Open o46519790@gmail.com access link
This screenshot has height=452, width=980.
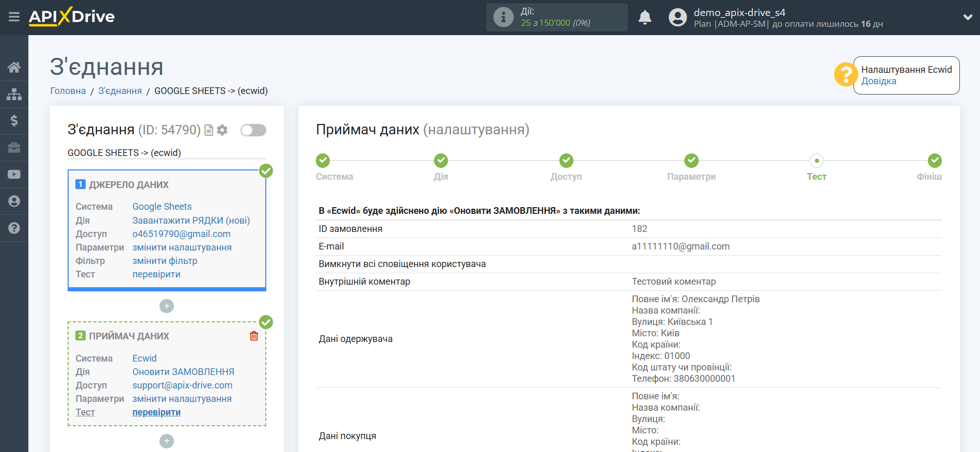click(181, 234)
